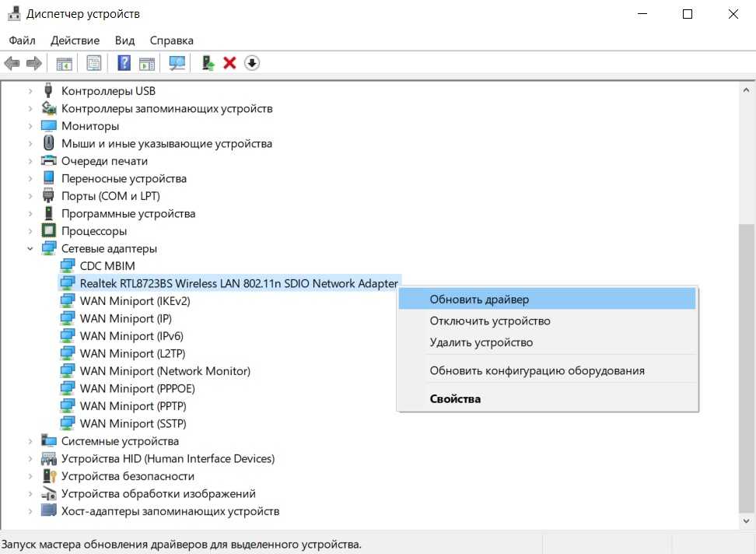Expand the Контроллеры USB node
Screen dimensions: 756x554
(30, 91)
